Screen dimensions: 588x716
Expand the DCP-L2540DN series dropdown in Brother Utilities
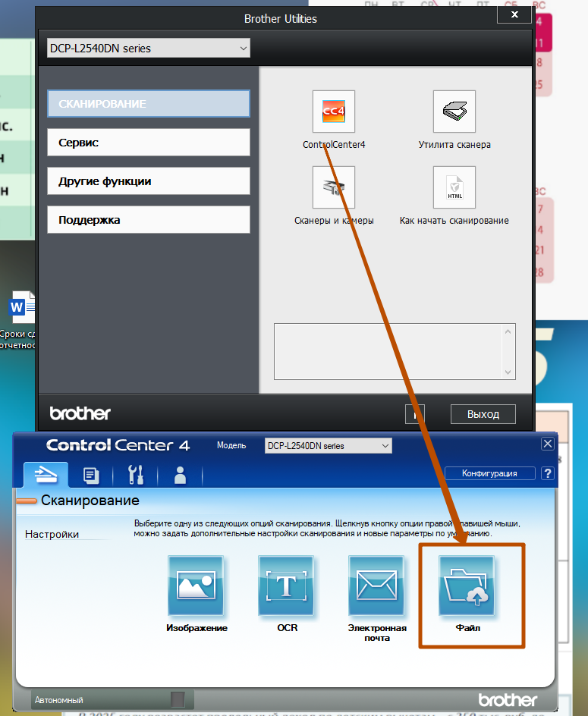[x=149, y=49]
